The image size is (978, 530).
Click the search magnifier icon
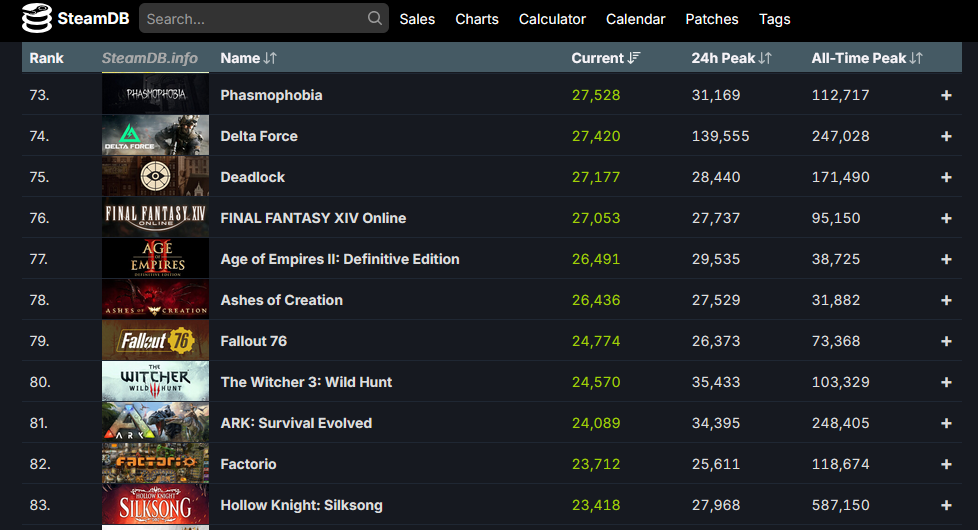(375, 18)
